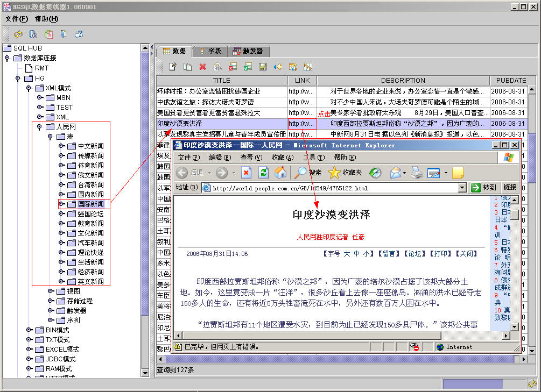Expand the 中文新闻 tree node
Viewport: 541px width, 392px height.
(x=61, y=146)
